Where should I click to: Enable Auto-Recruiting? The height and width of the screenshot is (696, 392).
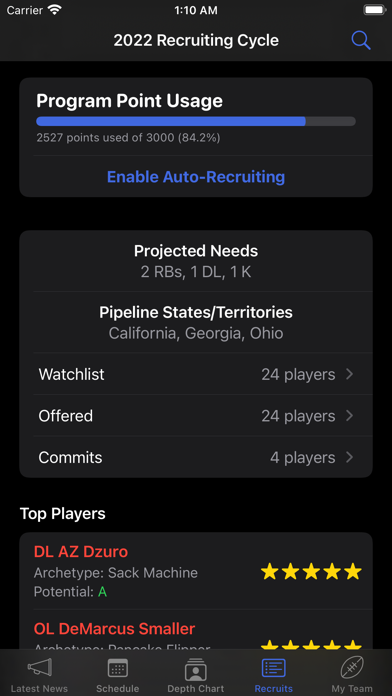pos(196,177)
